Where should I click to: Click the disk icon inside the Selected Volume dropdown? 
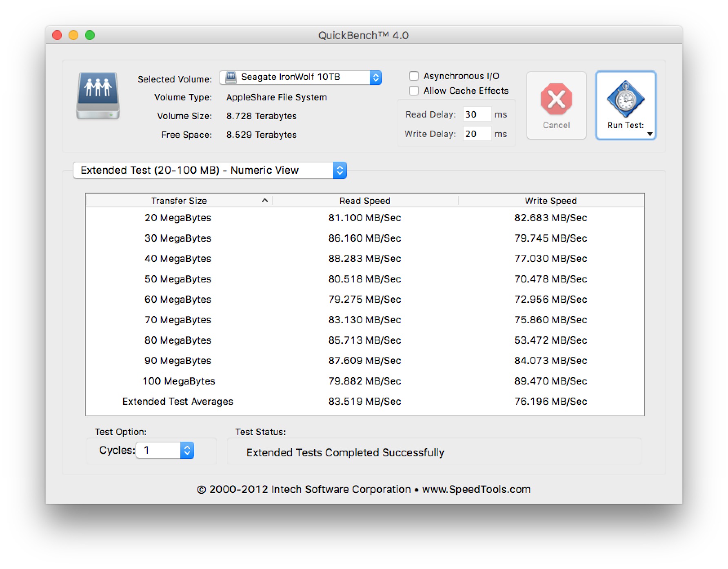[x=231, y=77]
